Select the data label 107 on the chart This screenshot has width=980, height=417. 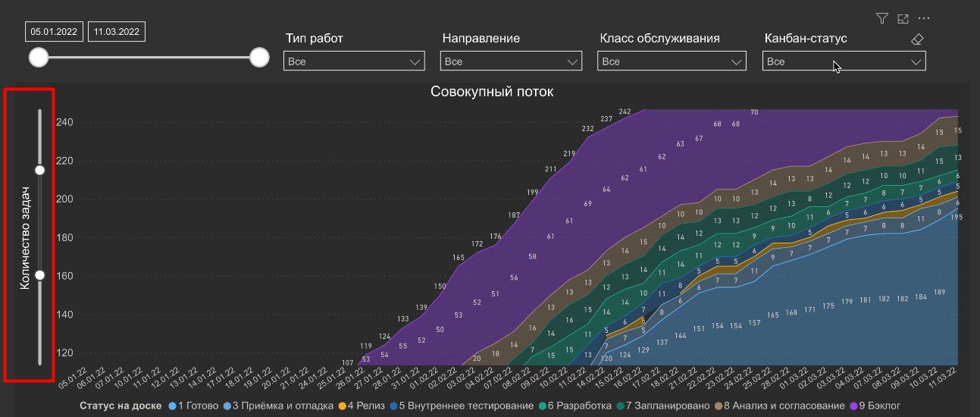point(347,363)
